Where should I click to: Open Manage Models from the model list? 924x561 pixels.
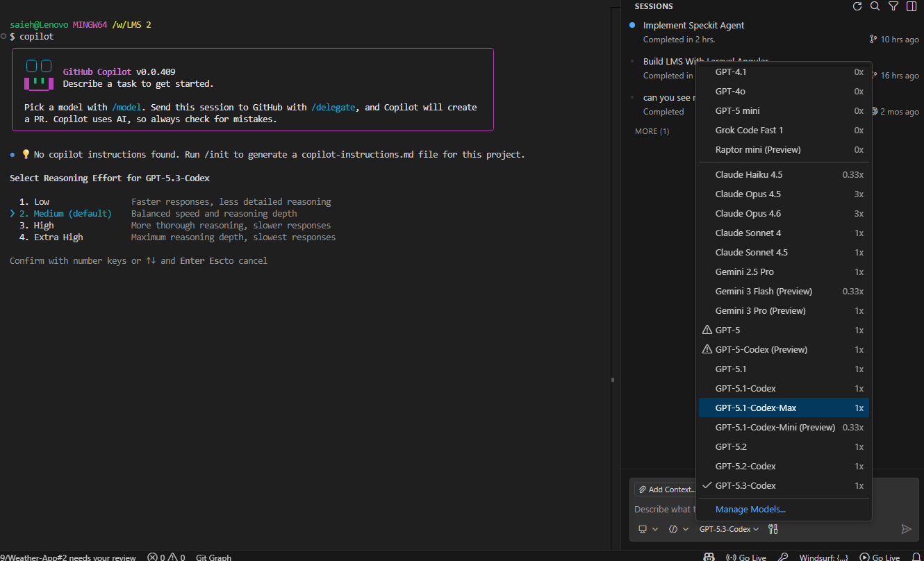(x=750, y=509)
